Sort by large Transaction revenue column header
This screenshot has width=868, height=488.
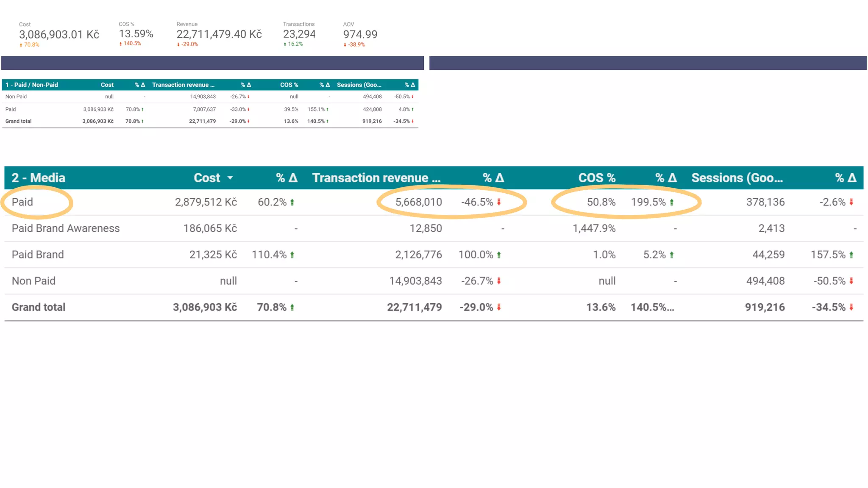pyautogui.click(x=376, y=178)
